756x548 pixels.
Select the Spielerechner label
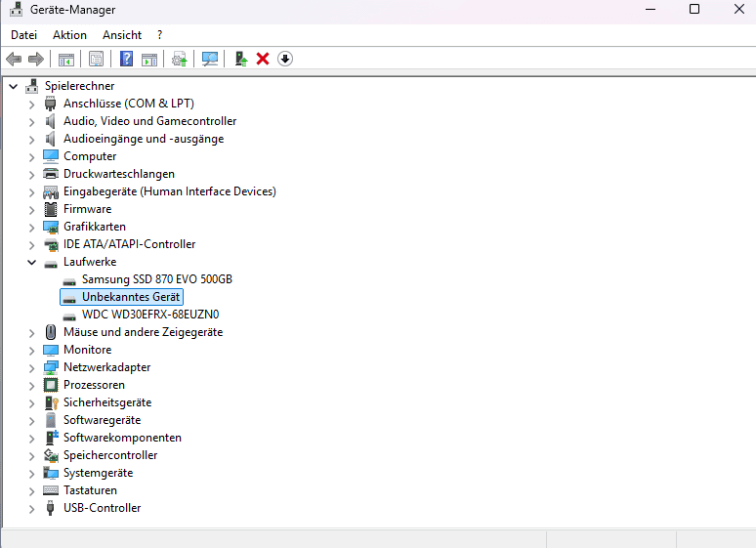tap(79, 86)
